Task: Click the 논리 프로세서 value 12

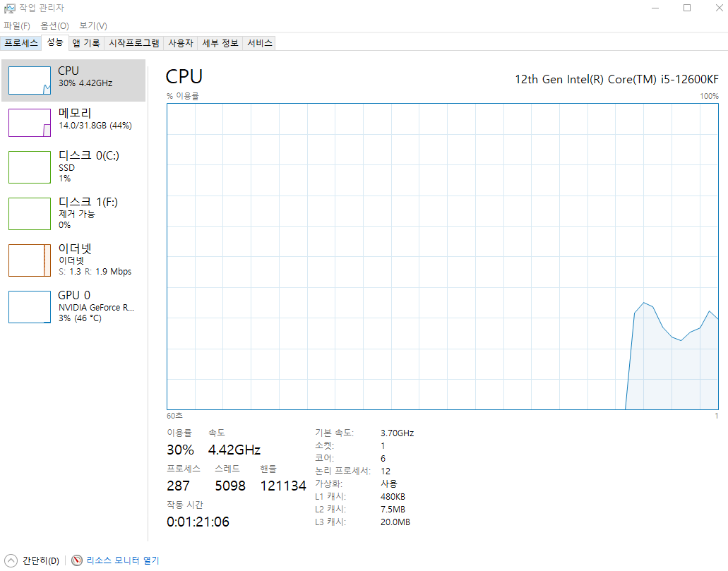Action: coord(386,471)
